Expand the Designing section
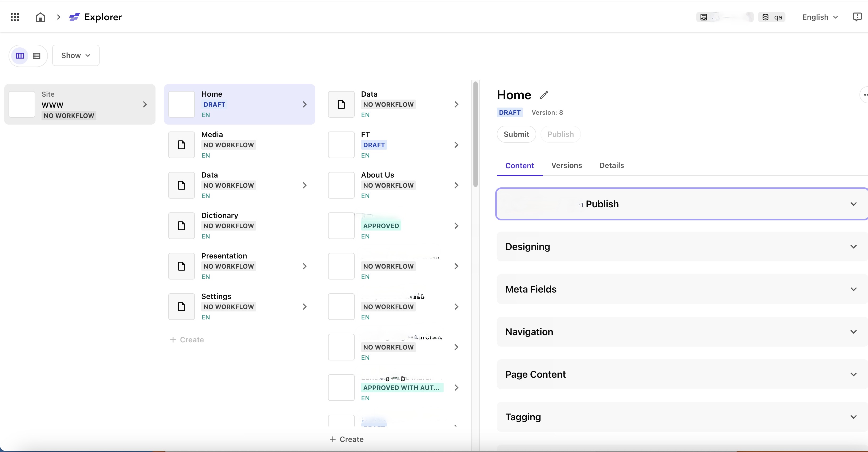The image size is (868, 452). [x=682, y=246]
